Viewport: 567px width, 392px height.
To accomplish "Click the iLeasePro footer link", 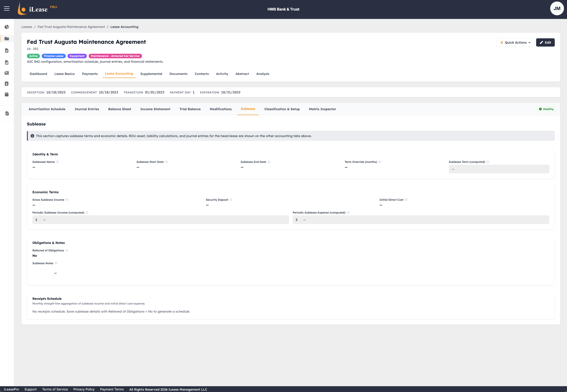I will tap(11, 389).
